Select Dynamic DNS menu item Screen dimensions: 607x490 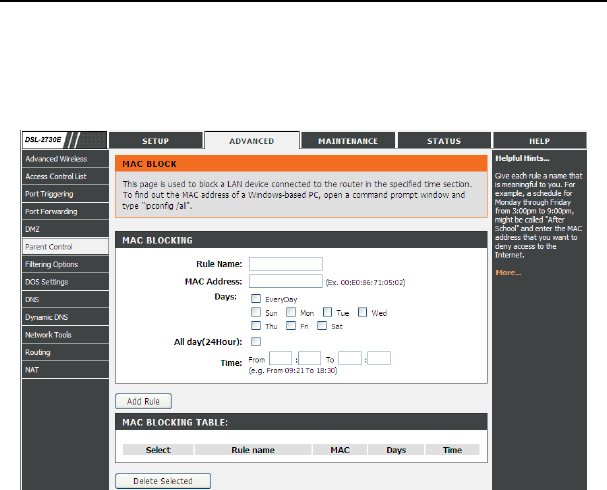pos(65,317)
